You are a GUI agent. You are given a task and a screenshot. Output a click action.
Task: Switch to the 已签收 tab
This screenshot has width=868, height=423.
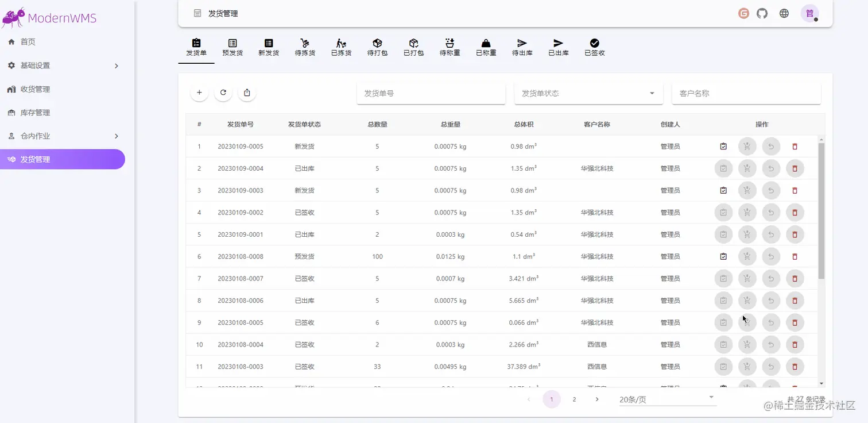click(594, 48)
